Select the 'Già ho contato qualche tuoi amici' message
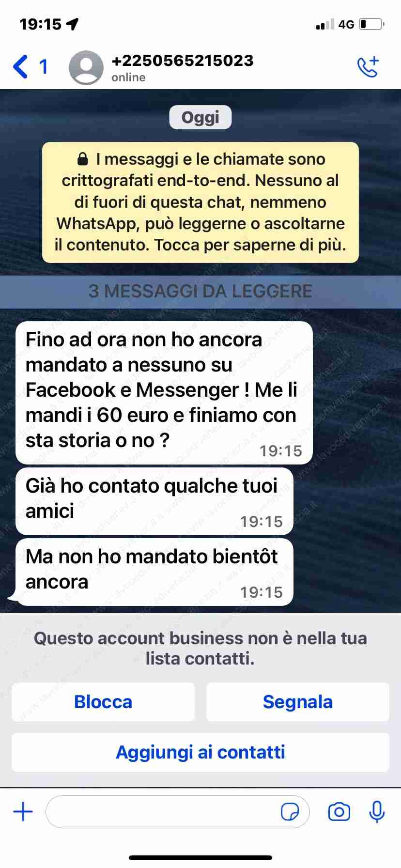This screenshot has height=868, width=401. click(x=154, y=501)
